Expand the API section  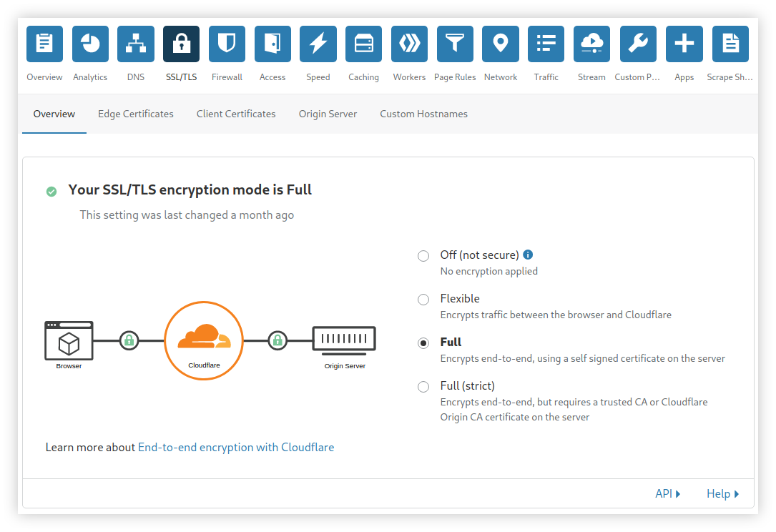tap(667, 493)
